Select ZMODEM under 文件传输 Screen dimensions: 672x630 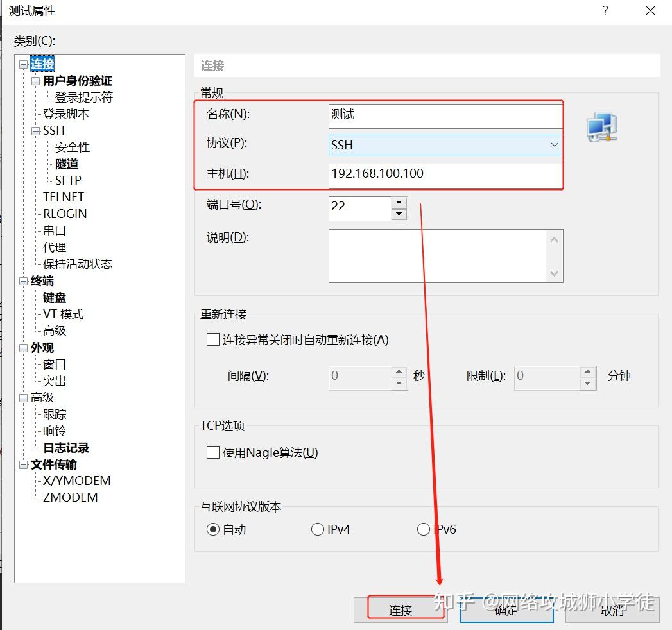pos(71,497)
